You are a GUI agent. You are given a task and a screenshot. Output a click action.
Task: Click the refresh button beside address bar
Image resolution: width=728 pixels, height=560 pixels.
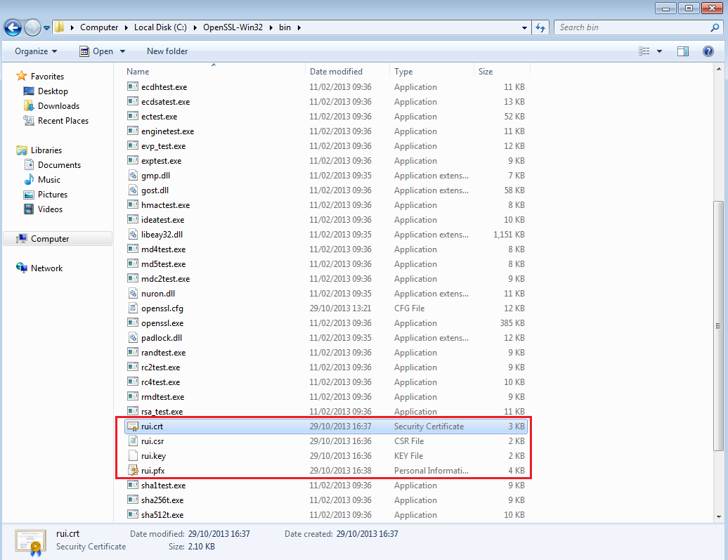click(540, 27)
